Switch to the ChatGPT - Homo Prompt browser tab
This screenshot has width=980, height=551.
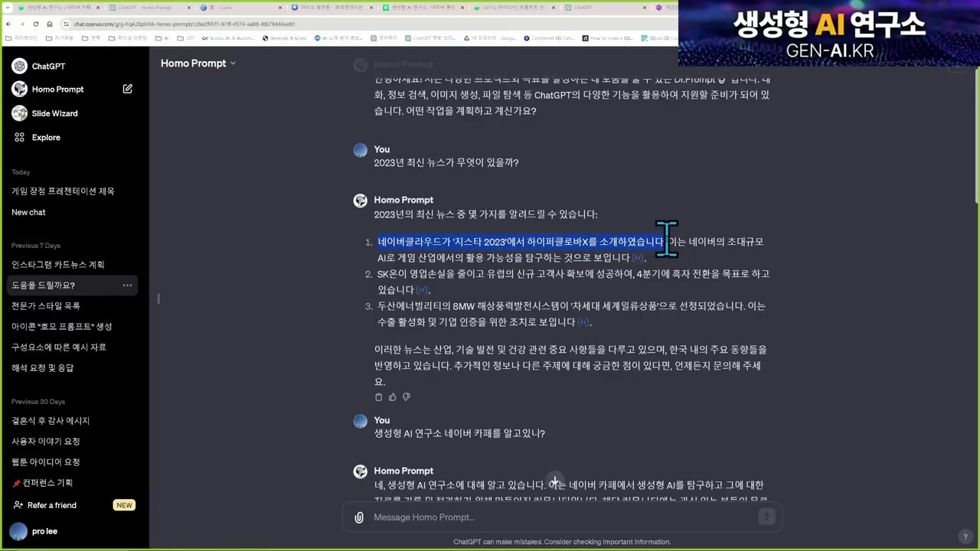pos(150,8)
